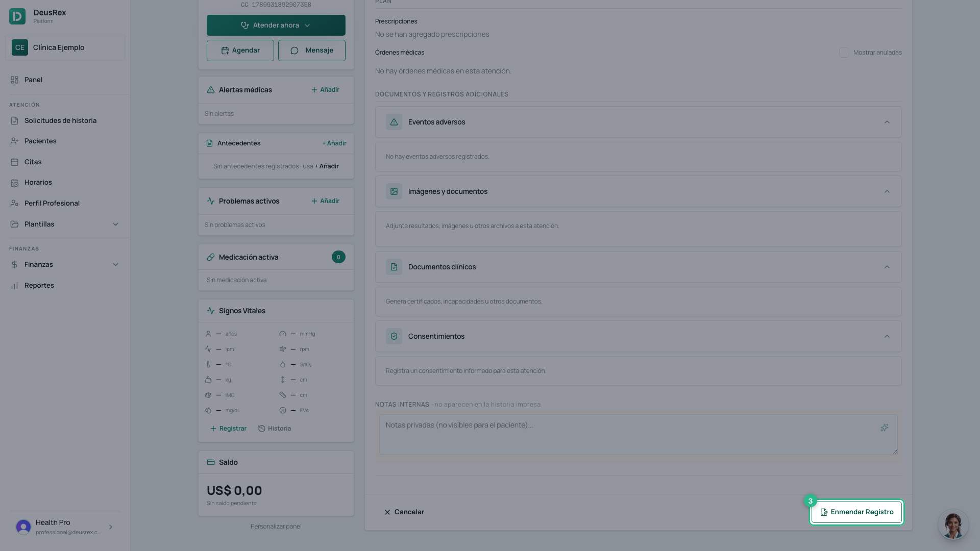Collapse the Imágenes y documentos section
Image resolution: width=980 pixels, height=551 pixels.
coord(887,191)
